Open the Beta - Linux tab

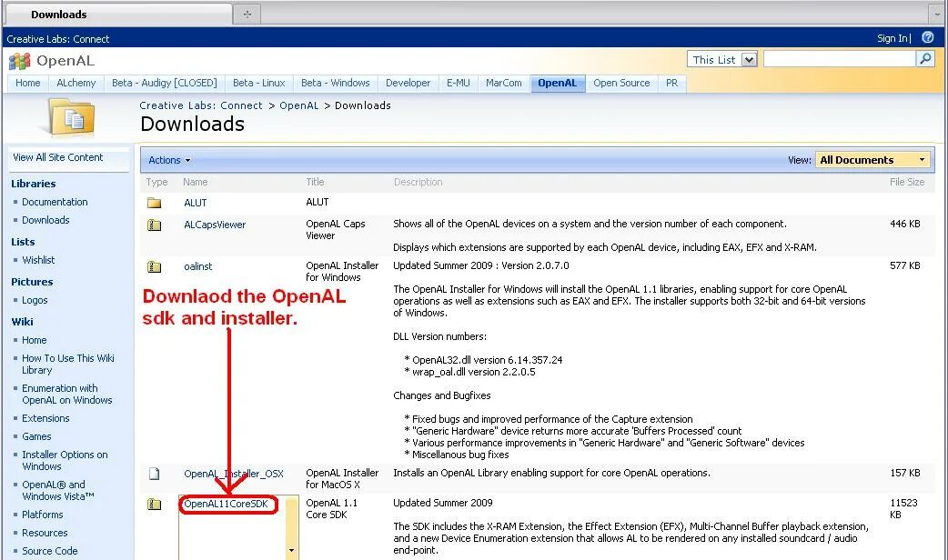tap(258, 83)
